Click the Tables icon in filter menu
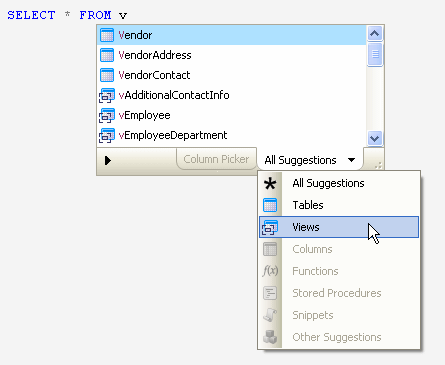 pyautogui.click(x=270, y=205)
